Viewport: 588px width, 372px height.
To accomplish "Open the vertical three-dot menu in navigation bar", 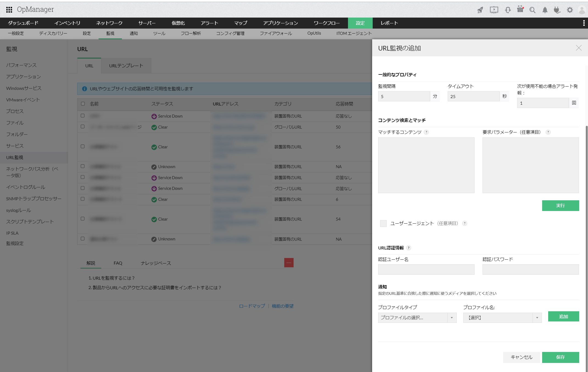I will point(584,23).
